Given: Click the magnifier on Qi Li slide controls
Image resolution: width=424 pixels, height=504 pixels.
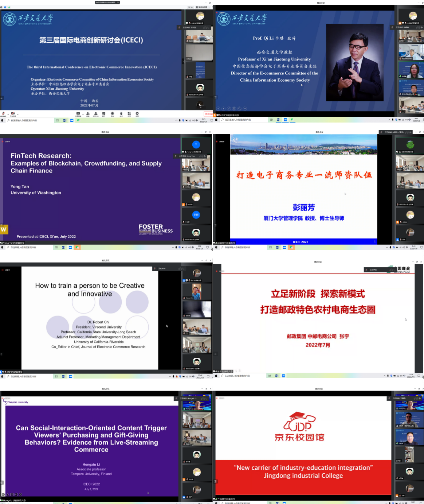Looking at the screenshot, I should click(x=239, y=108).
